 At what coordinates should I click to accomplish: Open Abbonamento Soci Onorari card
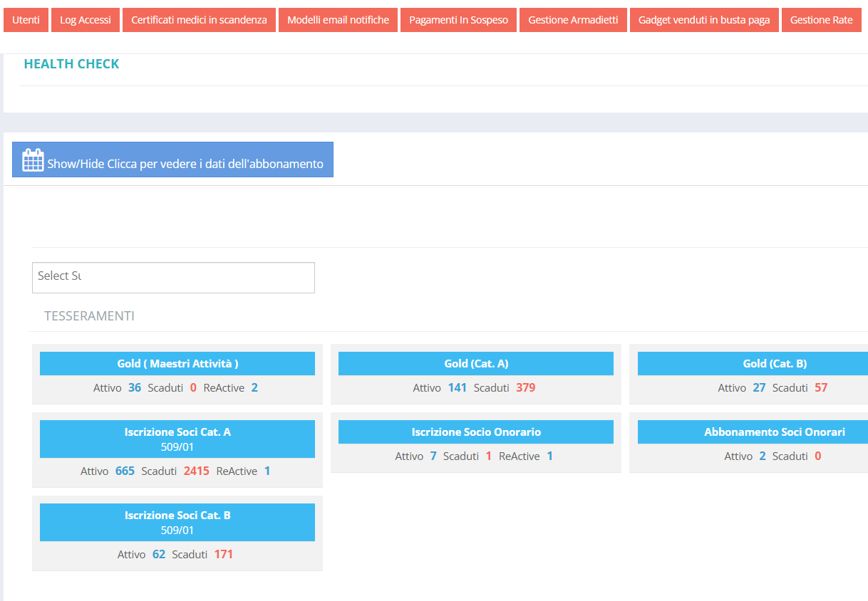point(775,432)
